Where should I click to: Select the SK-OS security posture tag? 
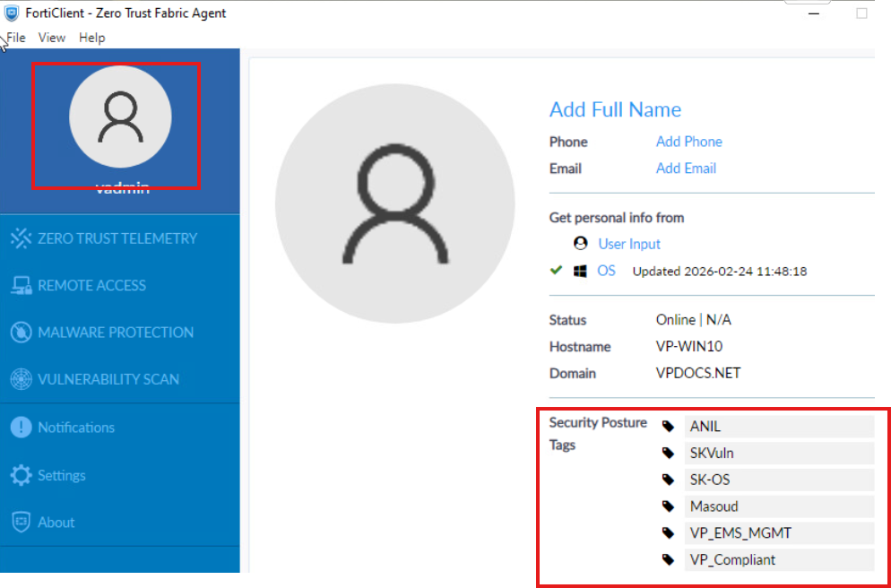[779, 480]
